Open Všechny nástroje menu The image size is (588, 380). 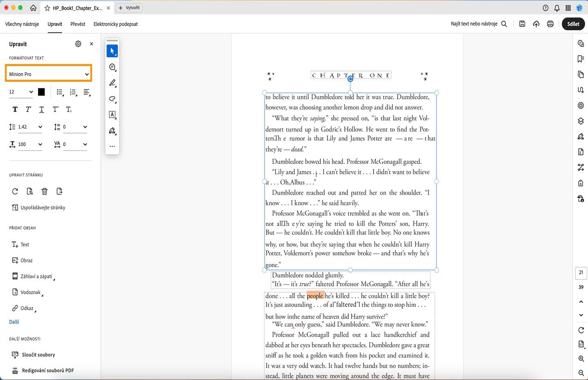click(22, 24)
